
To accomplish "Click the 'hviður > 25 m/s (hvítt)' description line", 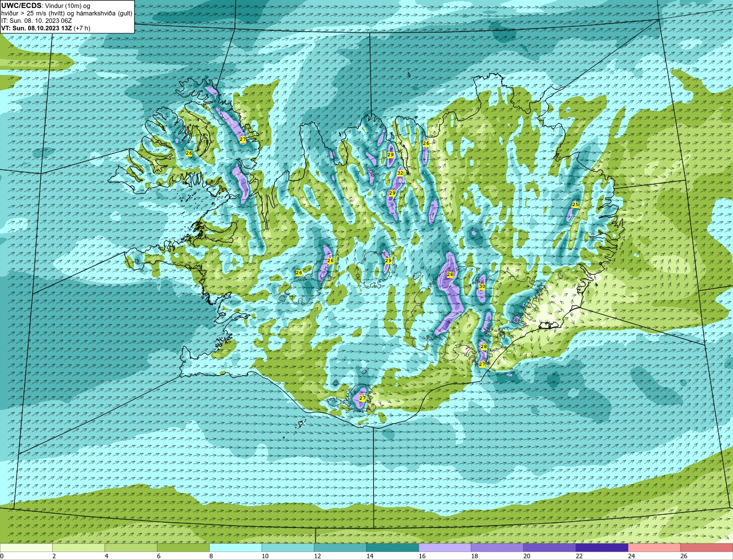I will [x=67, y=13].
